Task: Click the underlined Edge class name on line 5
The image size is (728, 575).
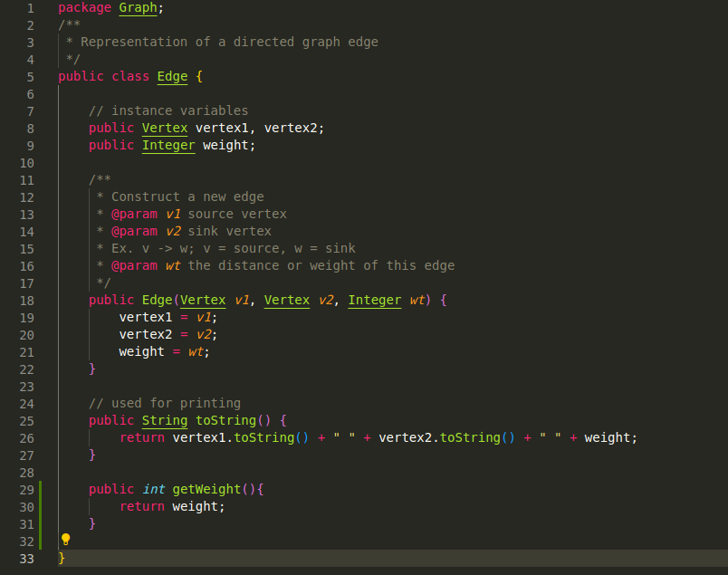Action: [172, 76]
